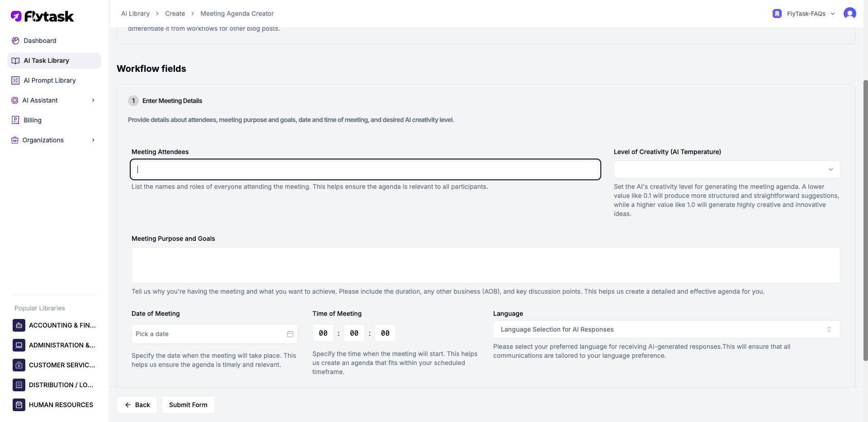This screenshot has height=422, width=868.
Task: Click Ai Library breadcrumb link
Action: pyautogui.click(x=135, y=14)
